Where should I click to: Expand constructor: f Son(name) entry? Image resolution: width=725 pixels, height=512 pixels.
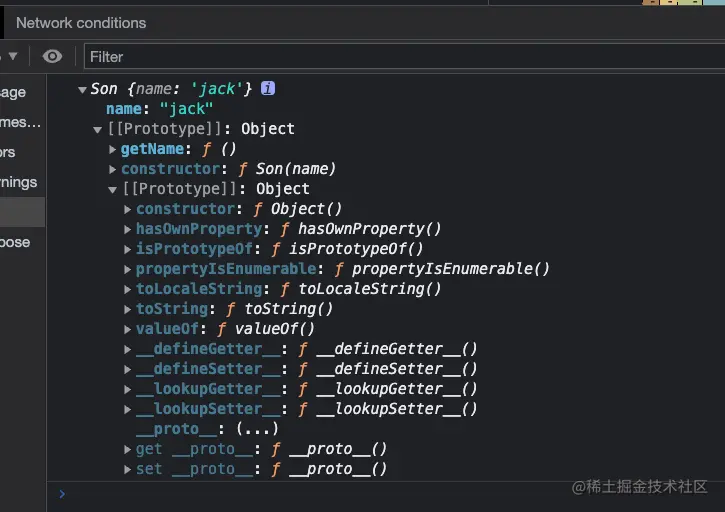[x=112, y=169]
